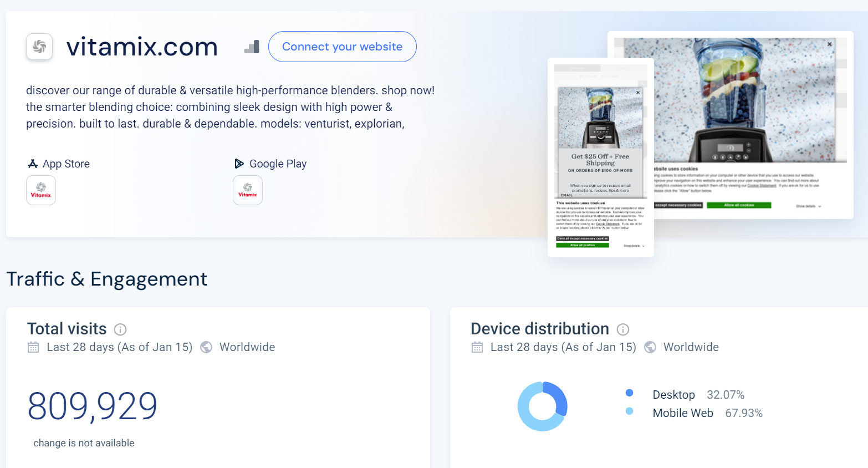
Task: Click Connect your website button
Action: pos(343,47)
